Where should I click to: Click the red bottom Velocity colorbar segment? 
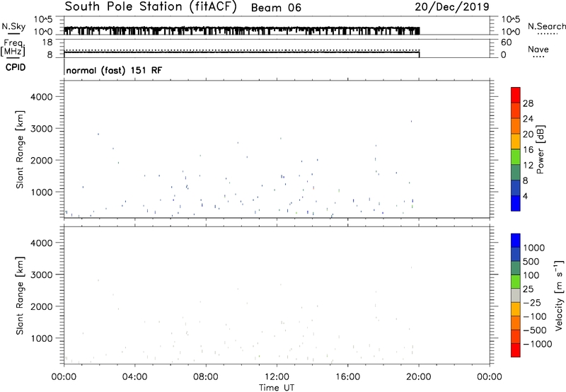[516, 350]
